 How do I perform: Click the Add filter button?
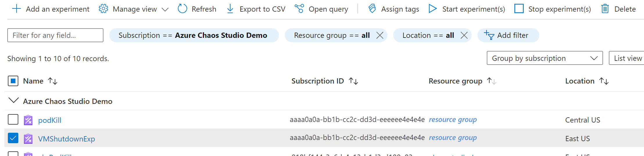pos(508,35)
